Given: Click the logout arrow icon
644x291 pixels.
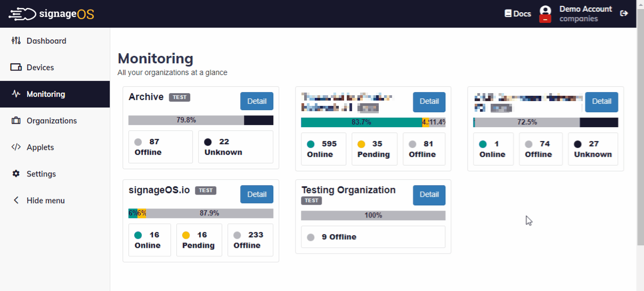Looking at the screenshot, I should pyautogui.click(x=624, y=14).
